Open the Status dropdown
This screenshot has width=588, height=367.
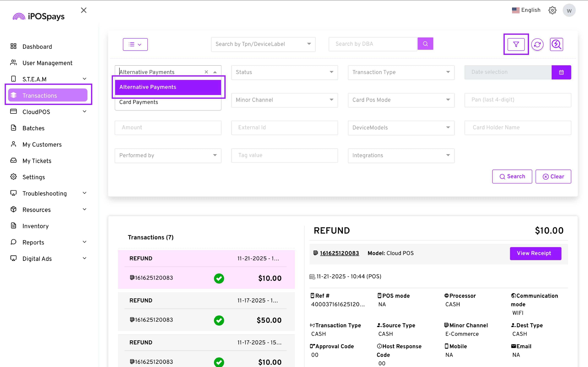click(x=284, y=72)
